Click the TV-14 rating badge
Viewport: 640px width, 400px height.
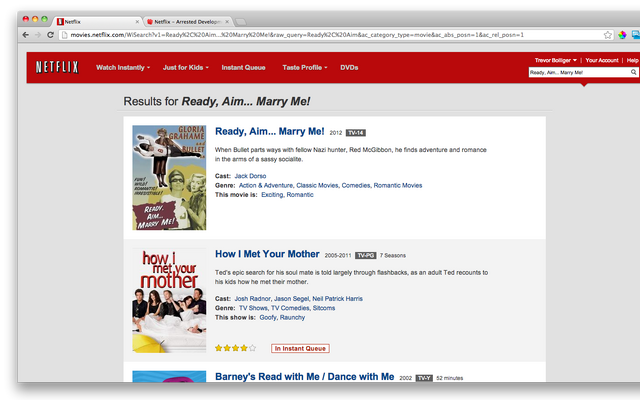356,133
